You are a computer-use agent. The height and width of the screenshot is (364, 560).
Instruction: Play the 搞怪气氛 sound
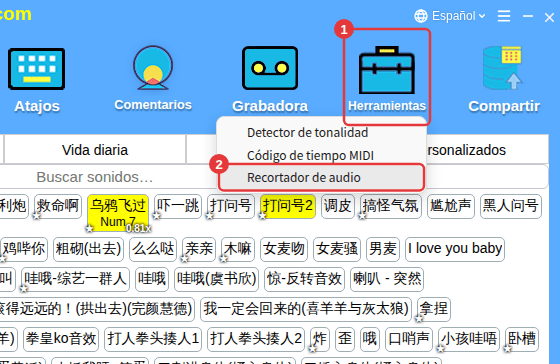[391, 206]
